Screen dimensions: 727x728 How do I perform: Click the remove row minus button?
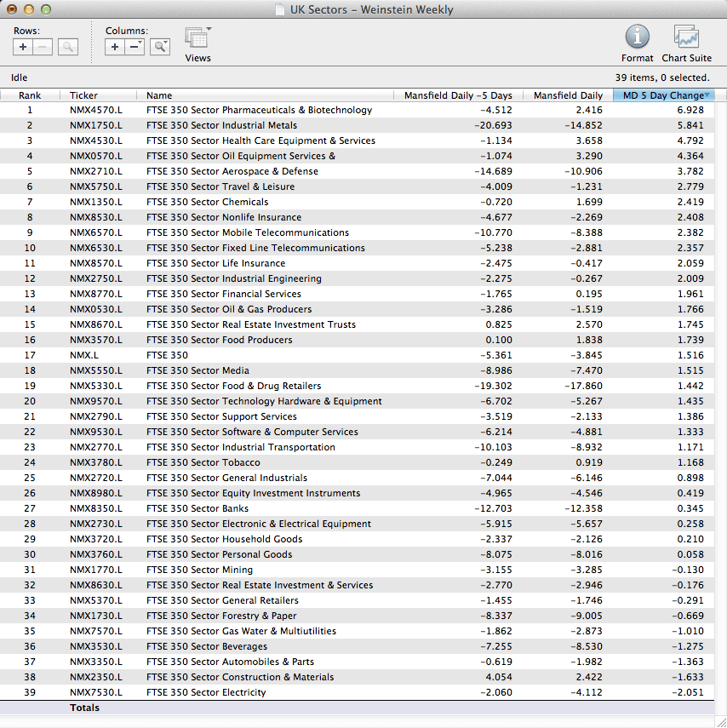(43, 47)
